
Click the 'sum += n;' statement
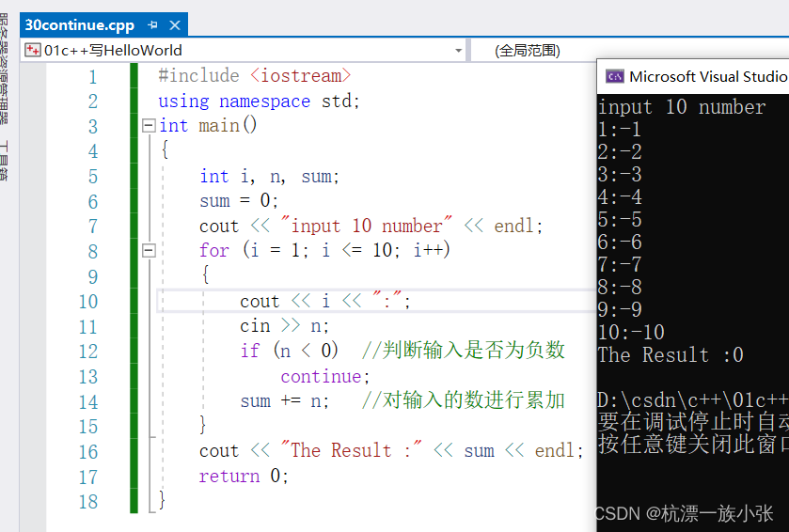click(284, 401)
